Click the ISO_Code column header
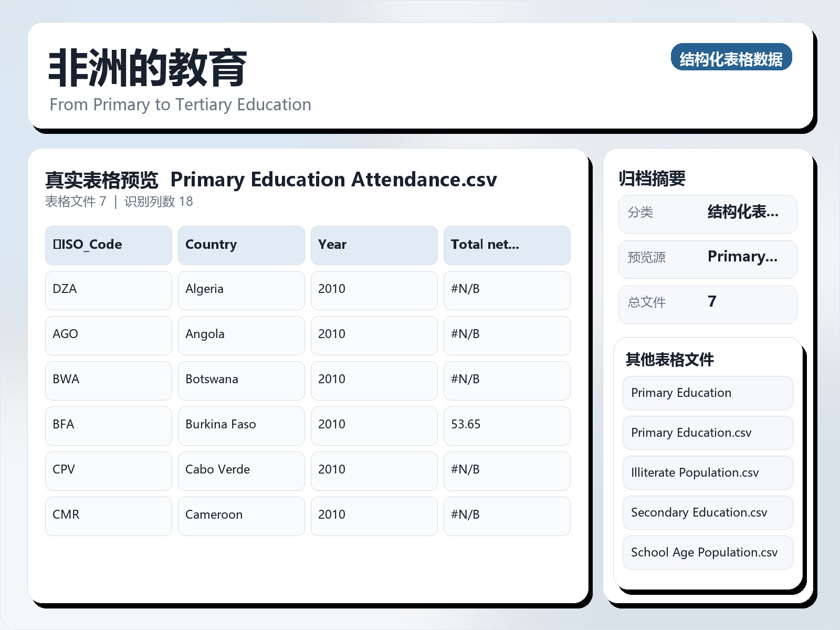This screenshot has width=840, height=630. tap(108, 245)
